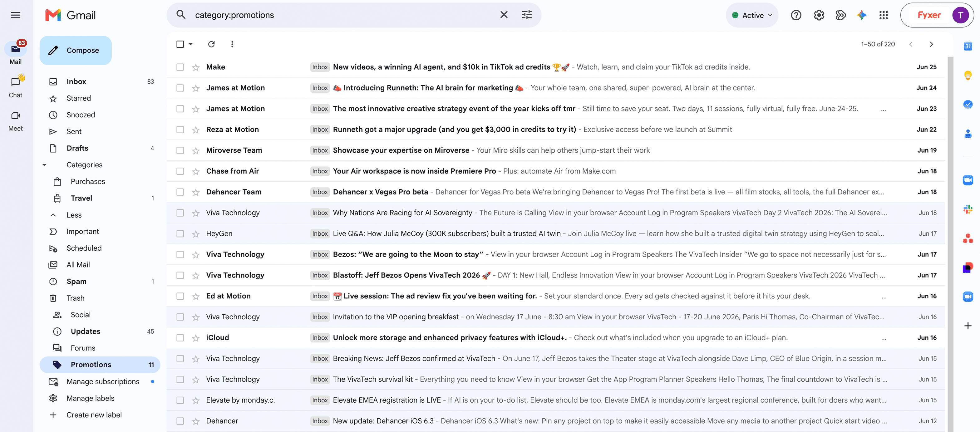The width and height of the screenshot is (980, 432).
Task: Open the Gemini sparkle icon
Action: pos(862,15)
